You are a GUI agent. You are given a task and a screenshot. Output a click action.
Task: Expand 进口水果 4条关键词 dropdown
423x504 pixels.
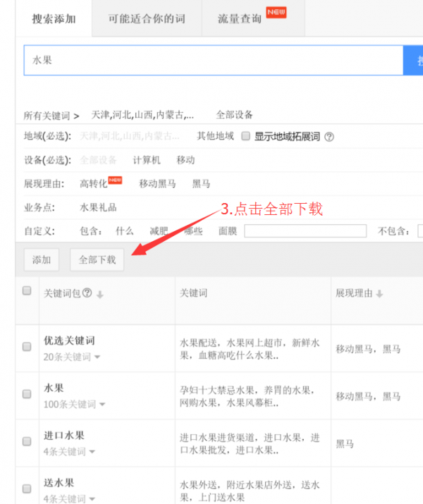pyautogui.click(x=69, y=452)
